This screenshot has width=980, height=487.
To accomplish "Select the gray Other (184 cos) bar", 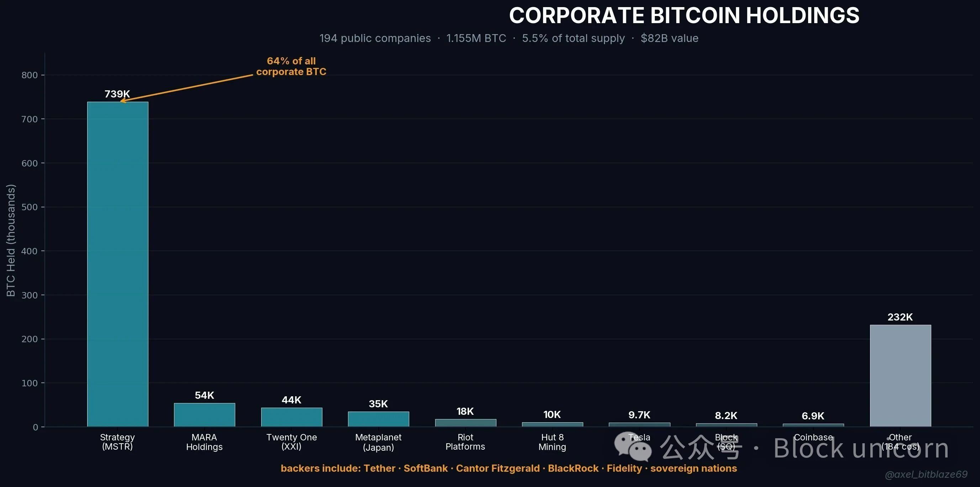I will [900, 376].
